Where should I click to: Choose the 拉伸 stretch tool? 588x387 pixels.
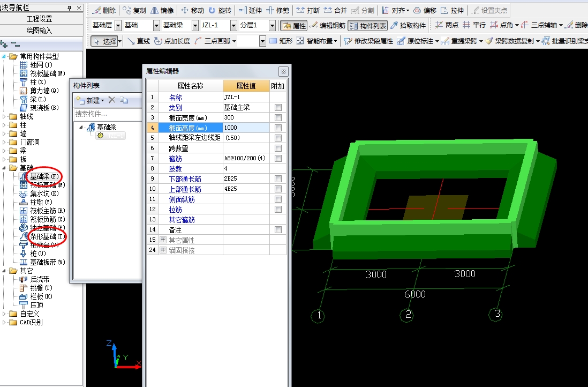coord(453,11)
